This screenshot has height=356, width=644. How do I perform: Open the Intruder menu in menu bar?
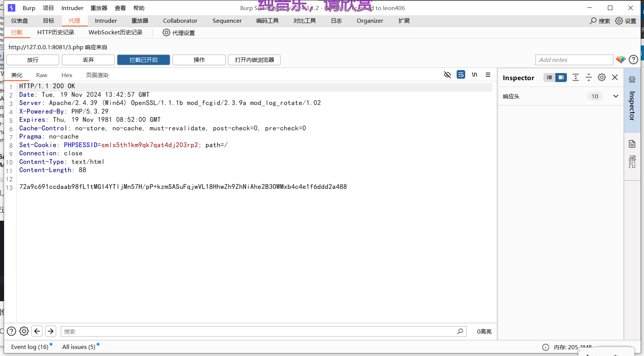(x=72, y=8)
